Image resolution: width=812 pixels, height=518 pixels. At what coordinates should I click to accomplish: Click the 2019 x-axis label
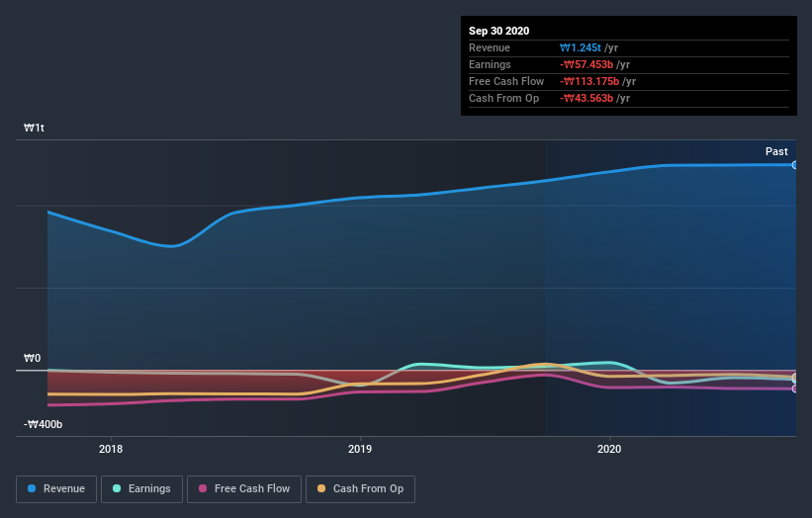[x=360, y=449]
